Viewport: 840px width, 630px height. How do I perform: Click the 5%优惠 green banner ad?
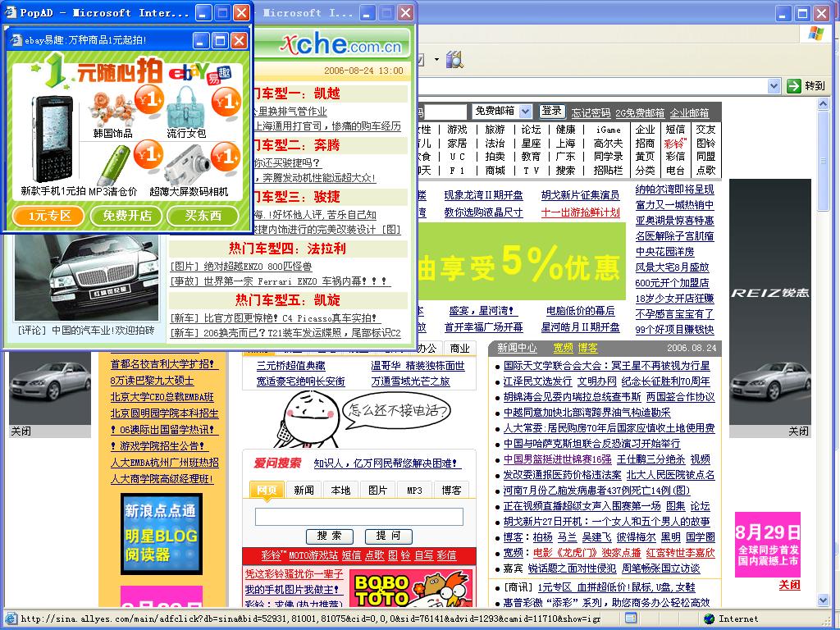click(x=522, y=262)
